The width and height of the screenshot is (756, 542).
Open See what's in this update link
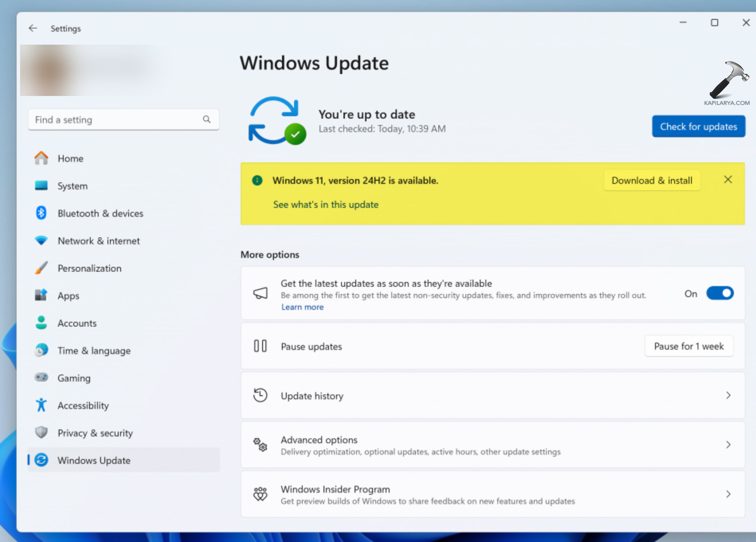click(326, 204)
